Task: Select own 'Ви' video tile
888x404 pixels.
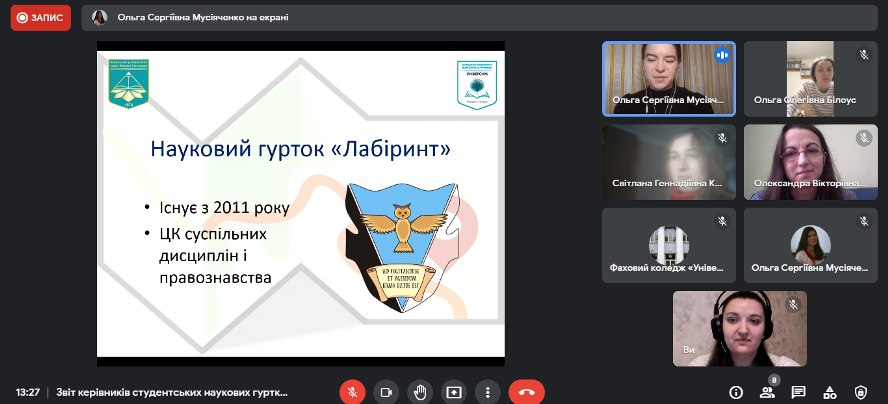Action: (x=740, y=329)
